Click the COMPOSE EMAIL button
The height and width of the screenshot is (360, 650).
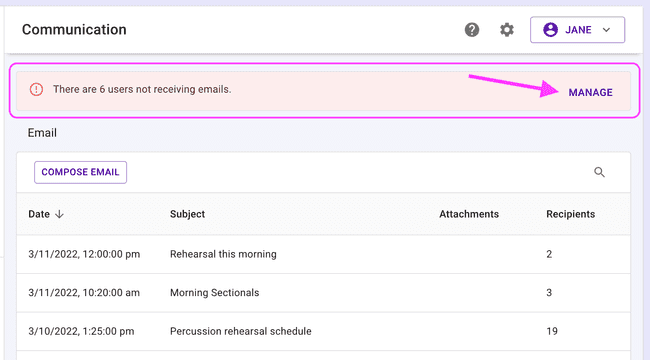point(80,172)
